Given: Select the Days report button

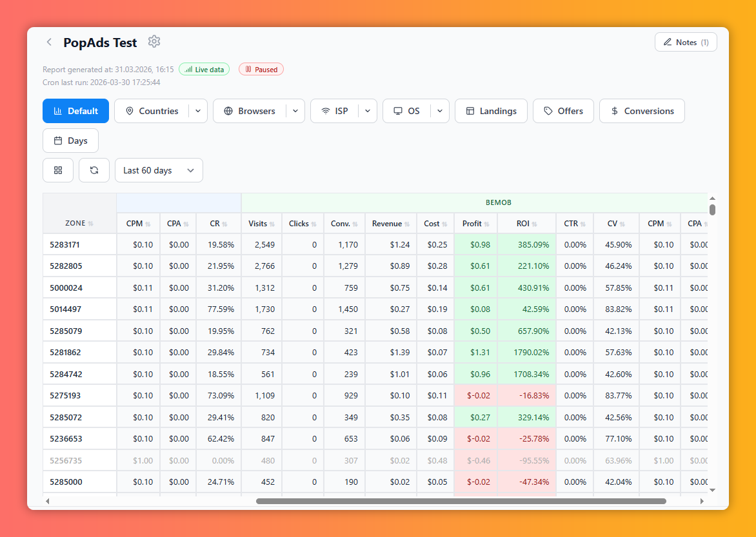Looking at the screenshot, I should pyautogui.click(x=70, y=141).
